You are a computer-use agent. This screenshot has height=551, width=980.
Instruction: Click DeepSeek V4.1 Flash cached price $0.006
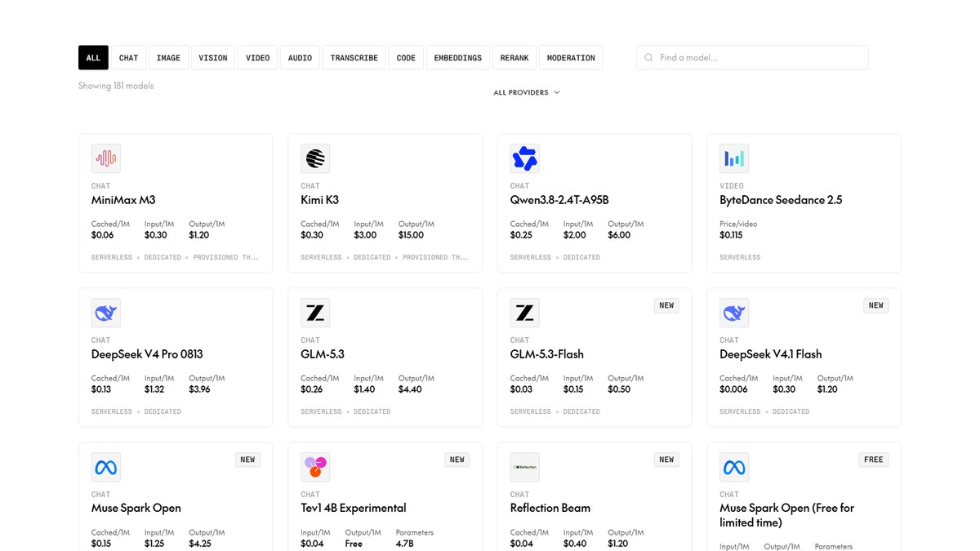pos(733,389)
